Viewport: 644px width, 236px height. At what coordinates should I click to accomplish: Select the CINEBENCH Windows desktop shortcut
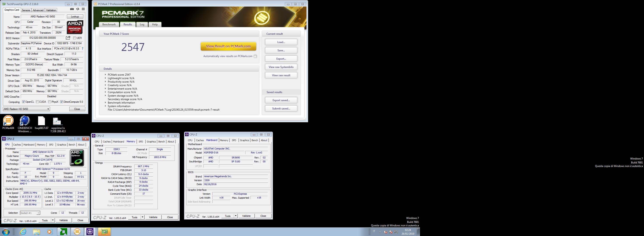click(x=24, y=124)
